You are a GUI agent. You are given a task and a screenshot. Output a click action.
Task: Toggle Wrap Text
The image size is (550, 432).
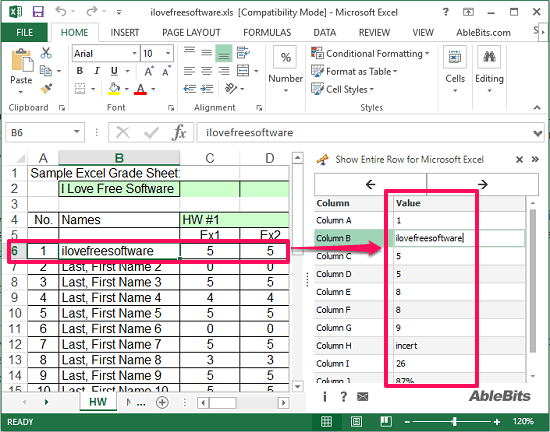[x=243, y=53]
